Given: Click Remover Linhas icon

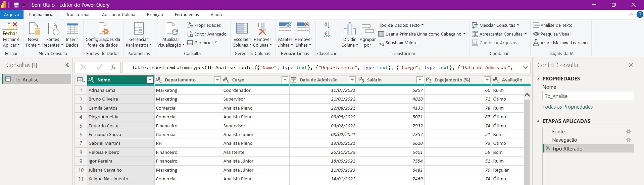Looking at the screenshot, I should [303, 29].
